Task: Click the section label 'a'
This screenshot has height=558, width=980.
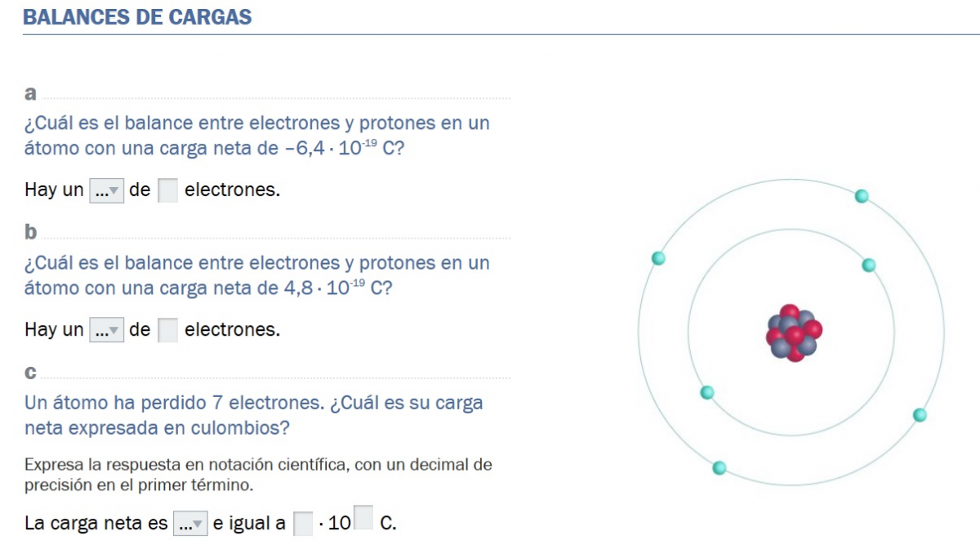Action: pyautogui.click(x=30, y=93)
